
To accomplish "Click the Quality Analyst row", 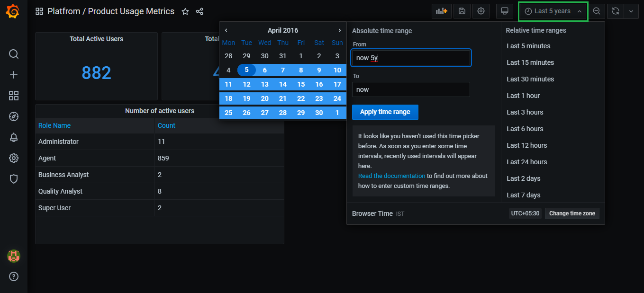I will [x=160, y=191].
